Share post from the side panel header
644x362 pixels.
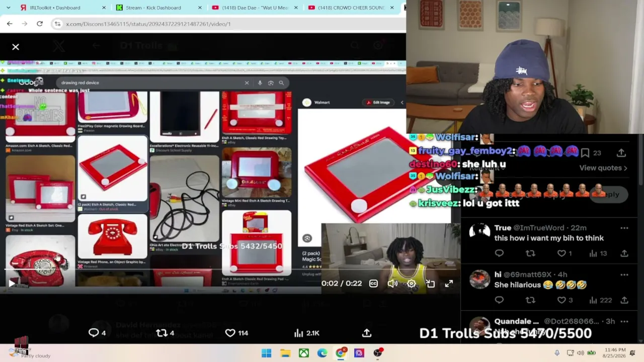[x=621, y=152]
